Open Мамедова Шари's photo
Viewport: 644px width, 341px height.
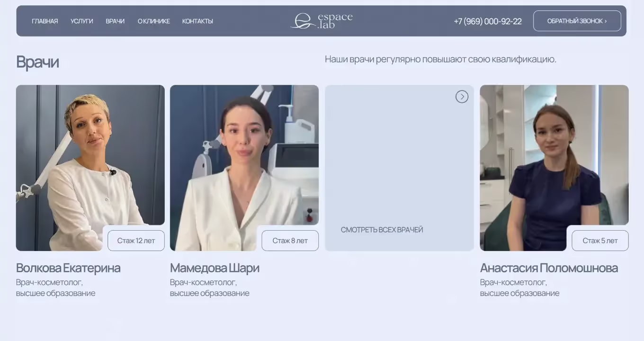click(x=244, y=168)
